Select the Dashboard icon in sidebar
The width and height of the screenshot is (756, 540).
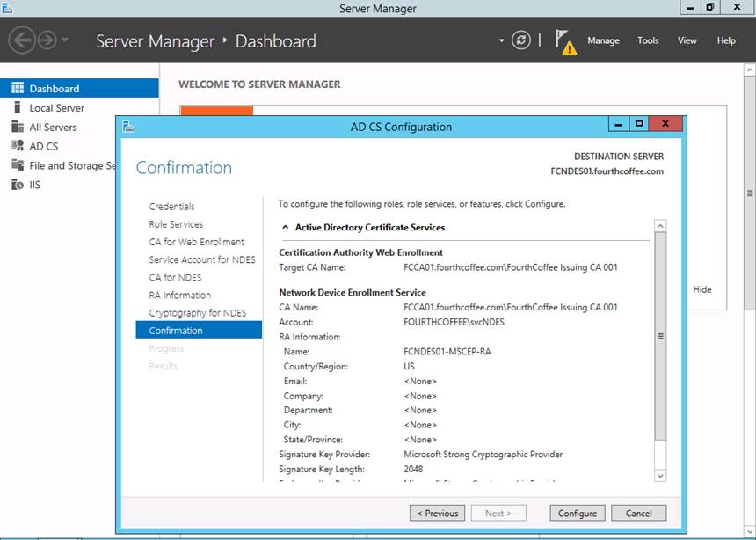coord(17,89)
